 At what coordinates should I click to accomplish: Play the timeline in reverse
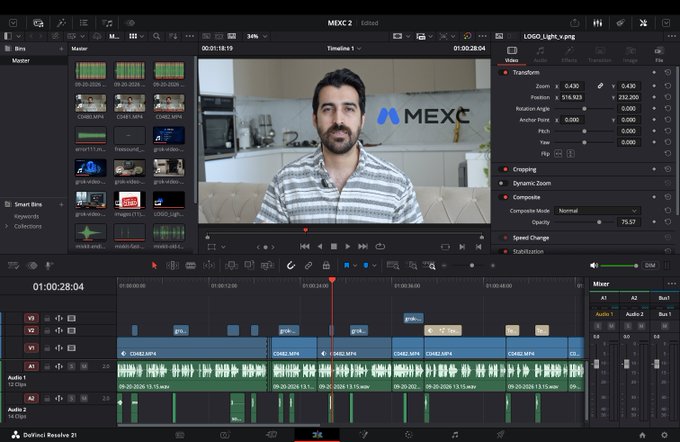point(320,246)
